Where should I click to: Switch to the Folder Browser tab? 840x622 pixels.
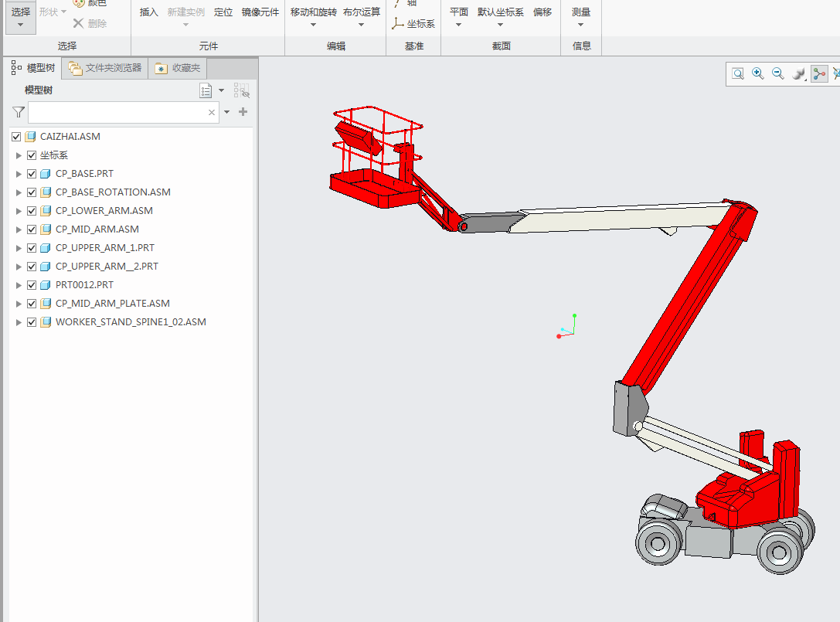[x=106, y=68]
